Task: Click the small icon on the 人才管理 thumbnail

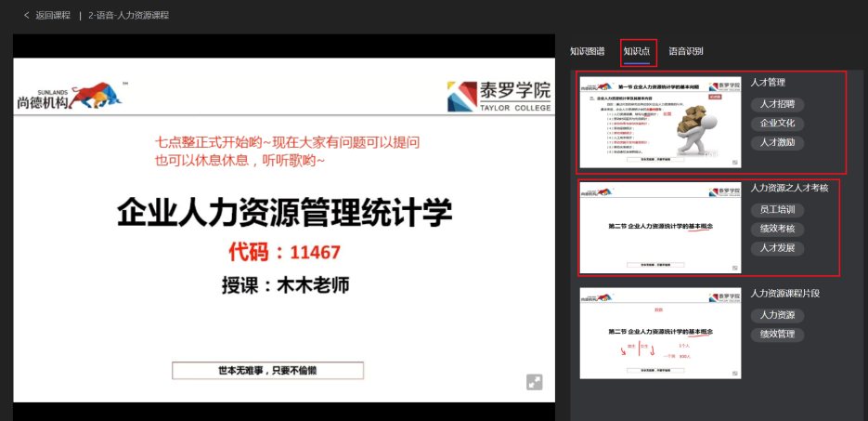Action: click(734, 163)
